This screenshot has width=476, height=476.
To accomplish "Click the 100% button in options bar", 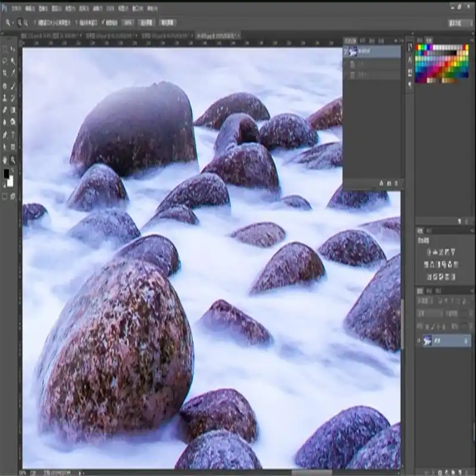I will coord(128,23).
